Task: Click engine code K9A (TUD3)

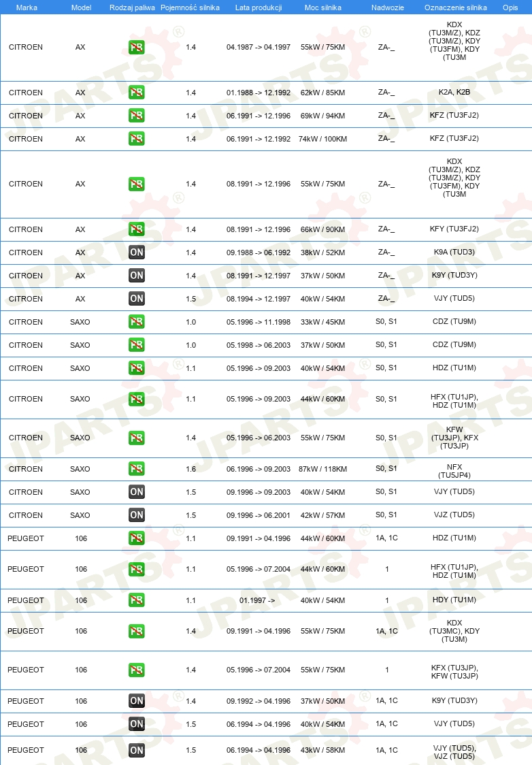Action: pos(454,253)
